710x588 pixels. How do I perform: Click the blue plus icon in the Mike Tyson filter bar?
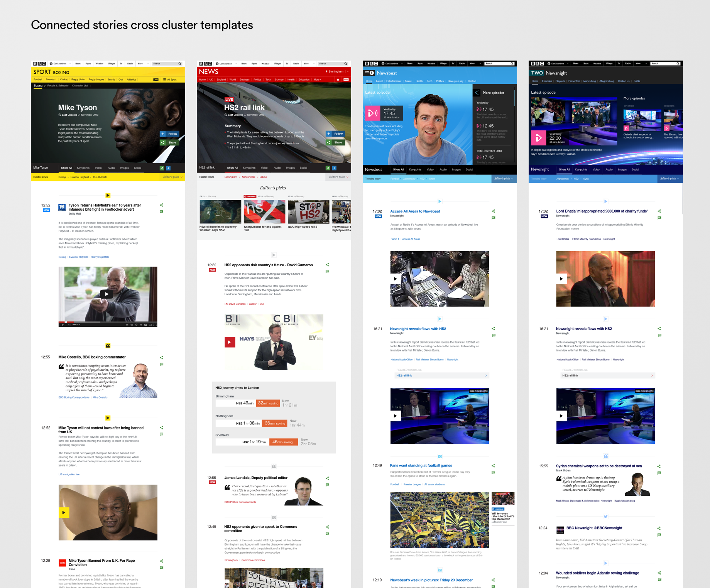point(168,168)
